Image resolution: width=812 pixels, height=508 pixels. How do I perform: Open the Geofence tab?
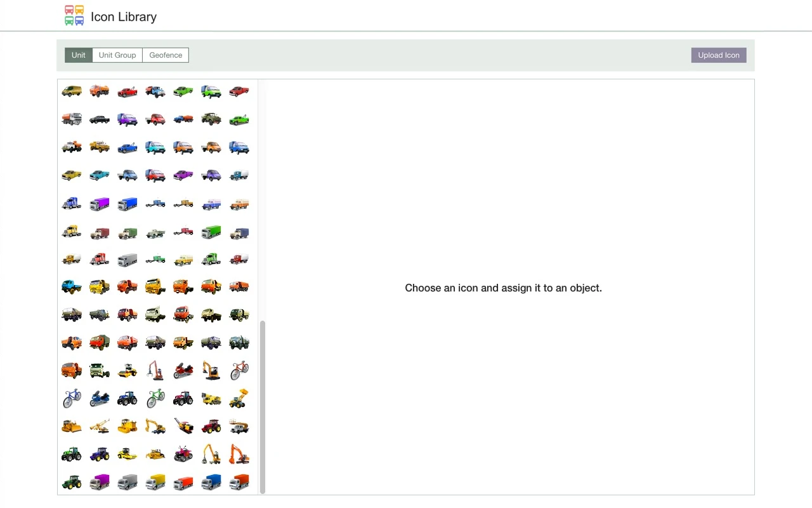pyautogui.click(x=166, y=55)
